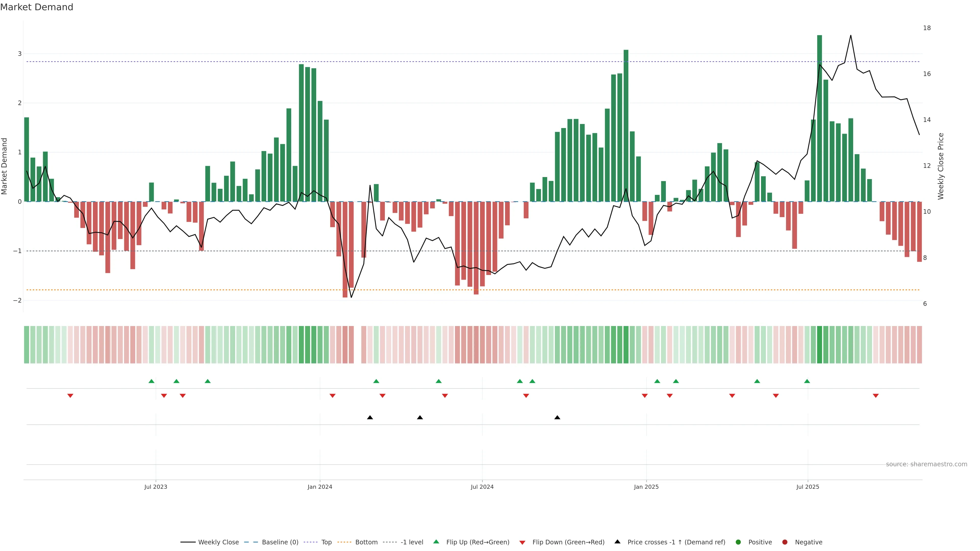Image resolution: width=980 pixels, height=551 pixels.
Task: Click the leftmost red flip-down triangle marker
Action: point(70,396)
